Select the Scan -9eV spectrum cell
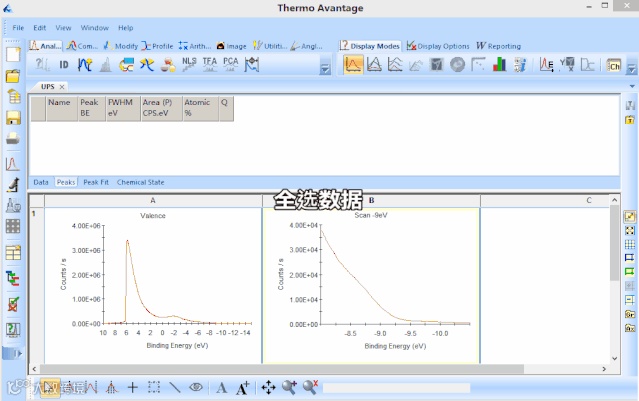639x401 pixels. pyautogui.click(x=371, y=285)
